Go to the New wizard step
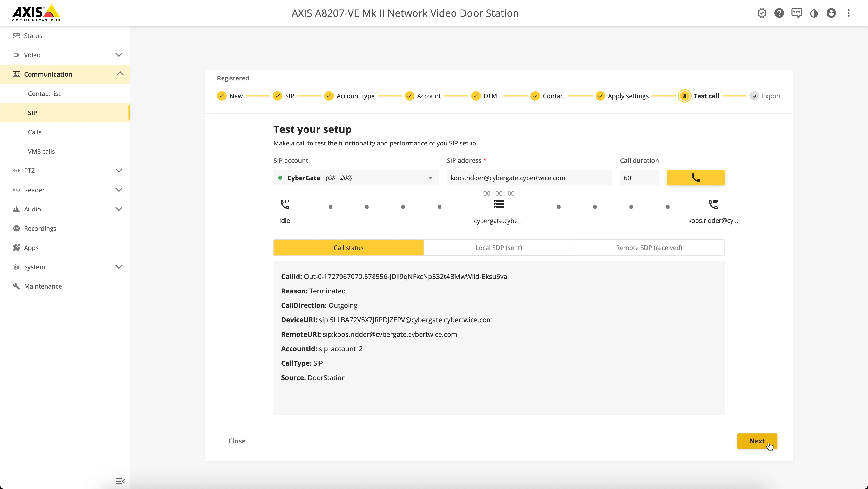The width and height of the screenshot is (868, 489). click(x=230, y=96)
